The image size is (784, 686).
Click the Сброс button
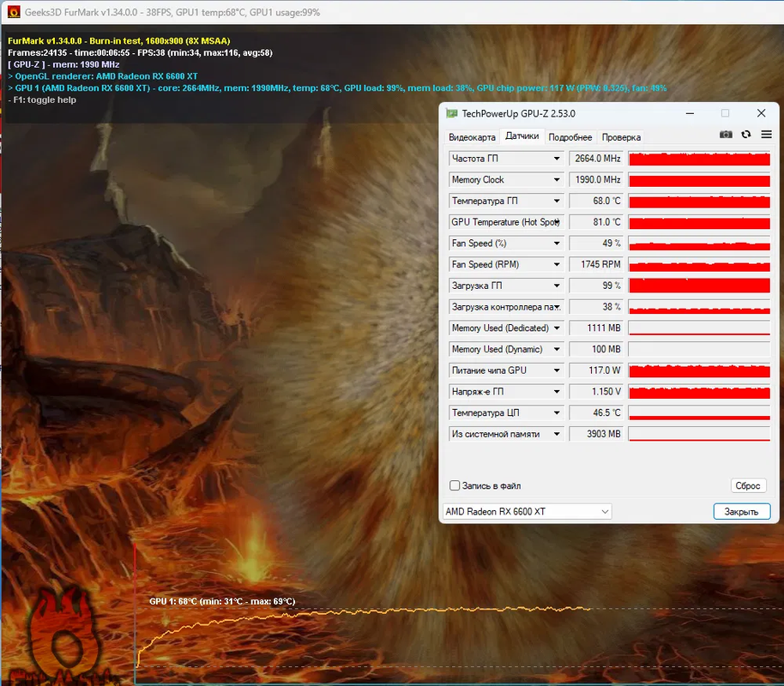(x=748, y=485)
